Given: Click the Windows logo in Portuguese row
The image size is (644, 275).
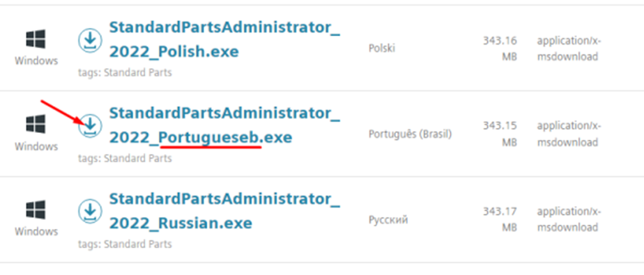Looking at the screenshot, I should [36, 125].
